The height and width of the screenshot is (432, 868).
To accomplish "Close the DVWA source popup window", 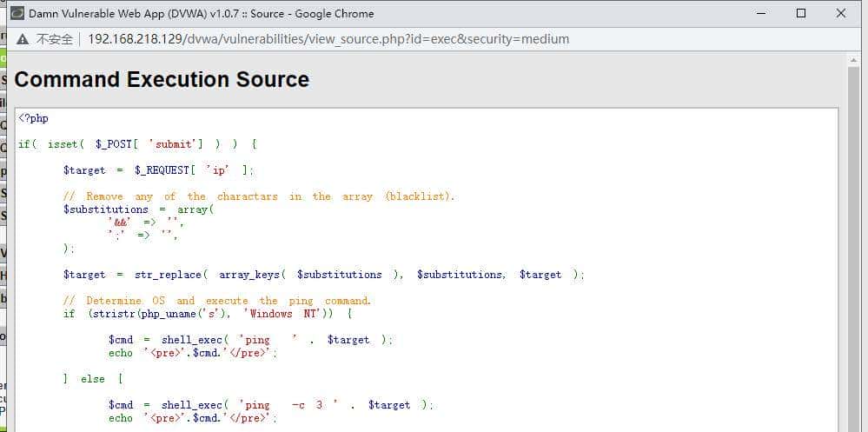I will coord(841,13).
